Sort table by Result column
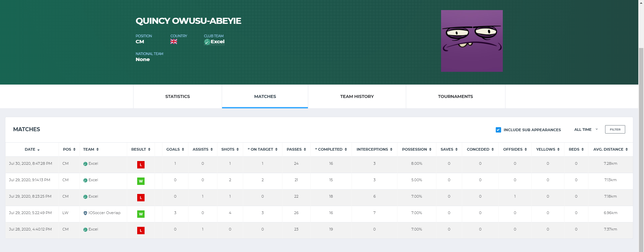644x252 pixels. (x=141, y=149)
